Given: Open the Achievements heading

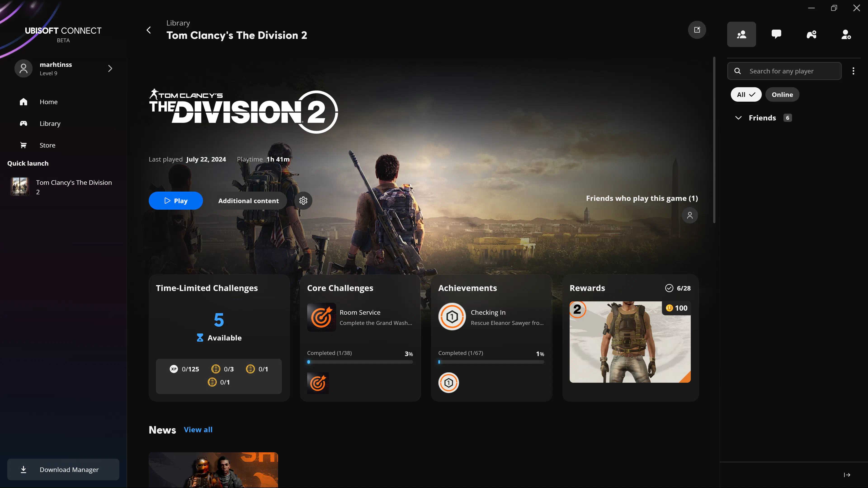Looking at the screenshot, I should pos(467,288).
